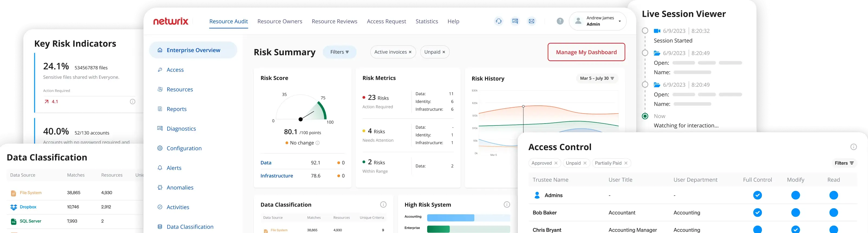
Task: Click the Access key icon in sidebar
Action: point(160,70)
